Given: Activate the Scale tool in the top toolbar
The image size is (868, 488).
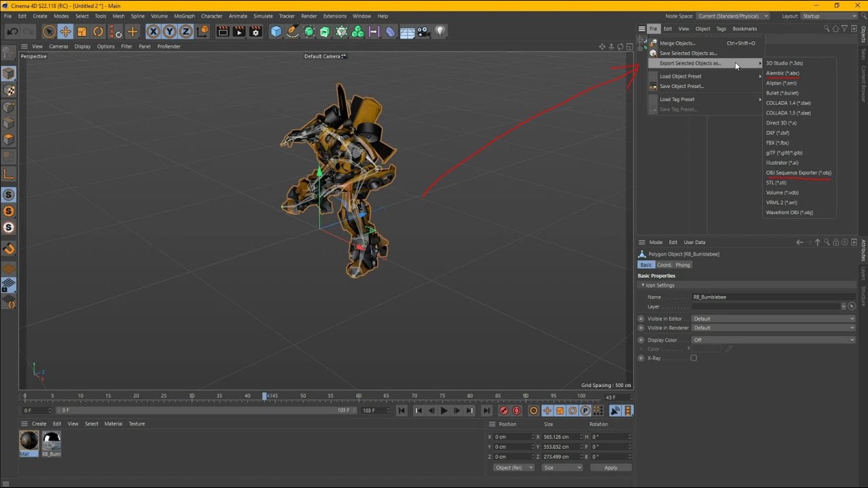Looking at the screenshot, I should (82, 31).
